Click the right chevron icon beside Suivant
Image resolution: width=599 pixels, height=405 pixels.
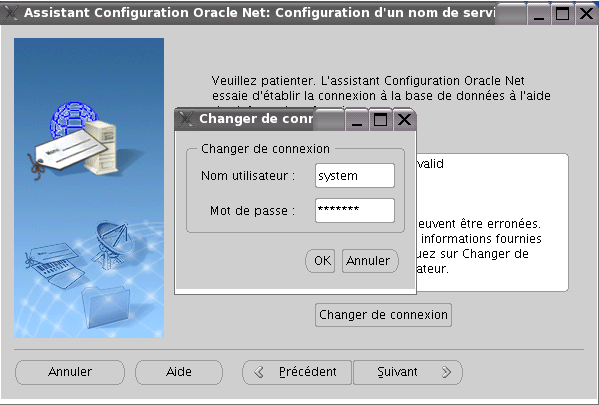(x=446, y=372)
